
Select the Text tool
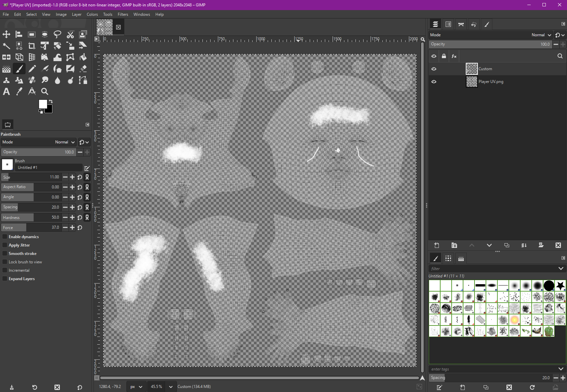(6, 91)
